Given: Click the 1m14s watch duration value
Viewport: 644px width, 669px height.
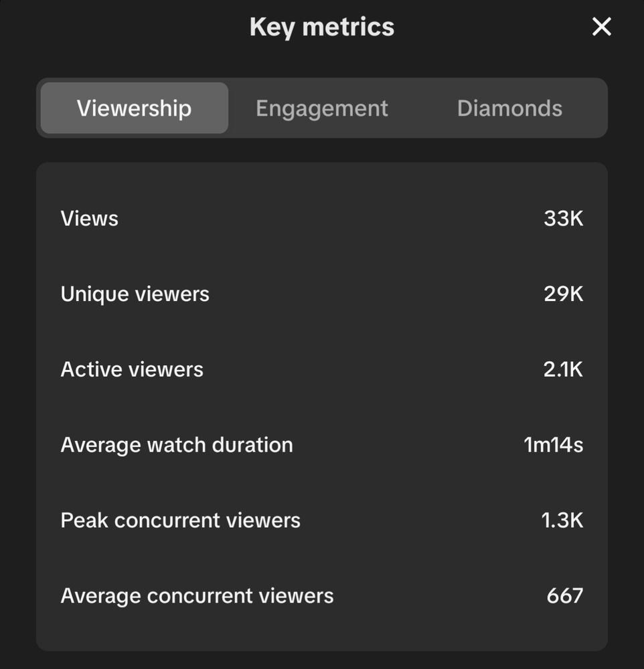Looking at the screenshot, I should click(553, 445).
